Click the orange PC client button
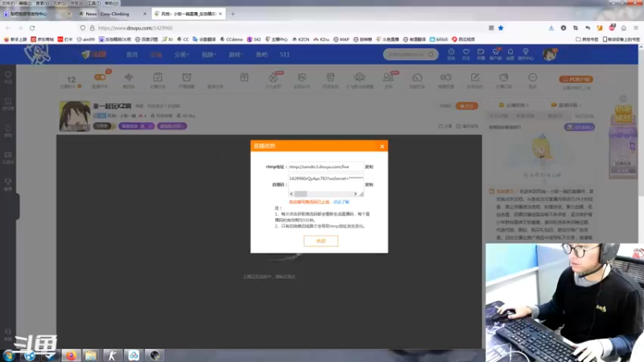The image size is (644, 362). pos(576,79)
